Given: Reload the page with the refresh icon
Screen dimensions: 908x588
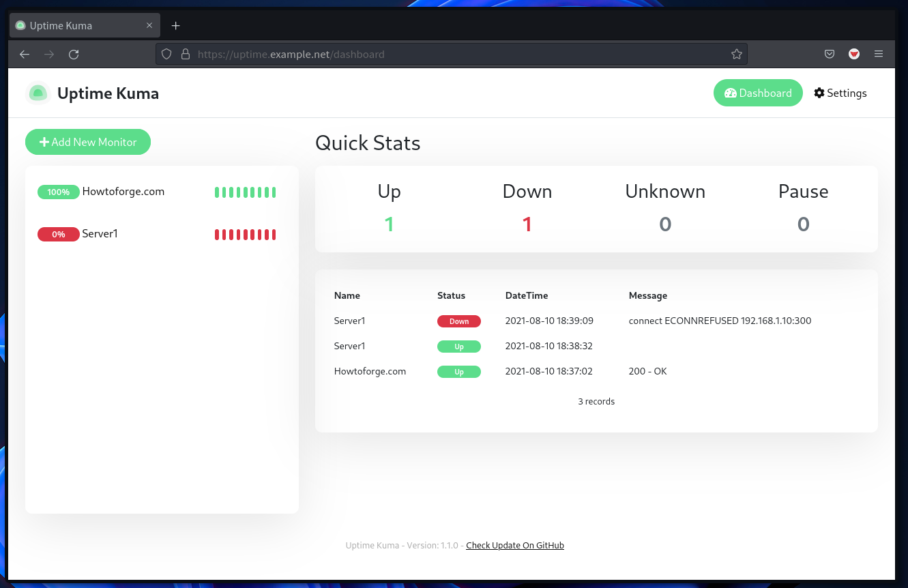Looking at the screenshot, I should (x=74, y=55).
